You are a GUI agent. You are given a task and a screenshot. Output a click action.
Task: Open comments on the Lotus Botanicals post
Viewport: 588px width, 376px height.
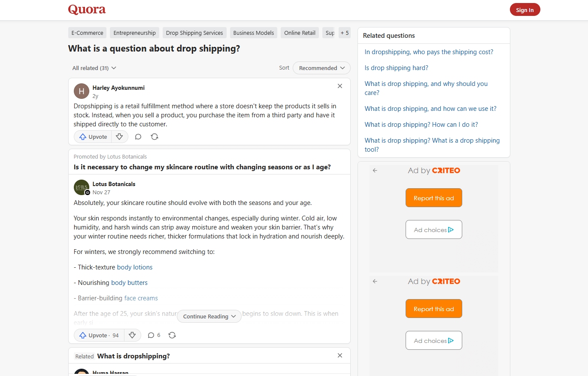pyautogui.click(x=151, y=335)
